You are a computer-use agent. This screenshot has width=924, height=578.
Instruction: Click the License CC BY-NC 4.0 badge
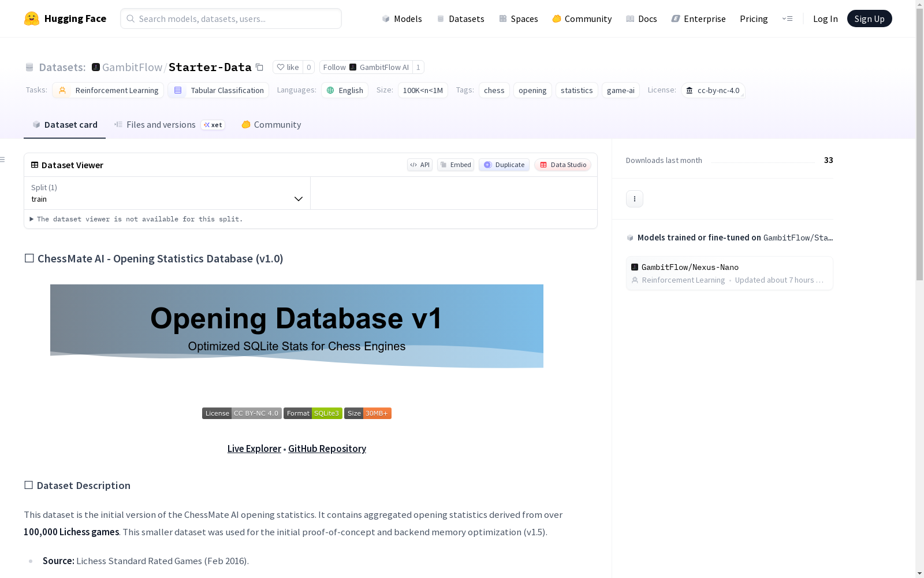242,413
